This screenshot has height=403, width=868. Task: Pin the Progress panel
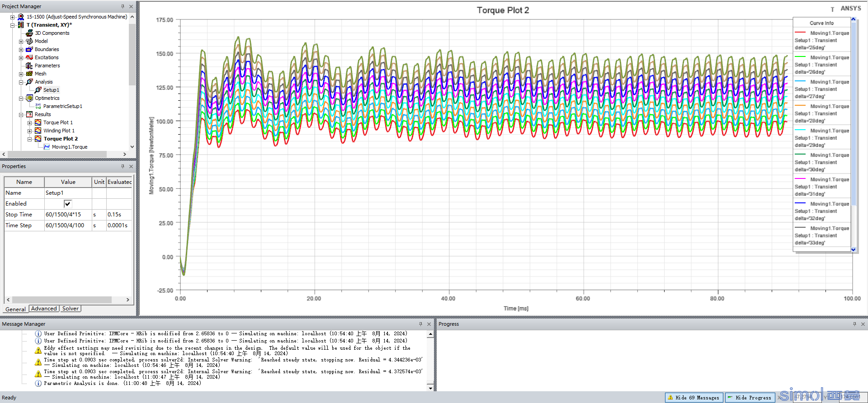[854, 324]
